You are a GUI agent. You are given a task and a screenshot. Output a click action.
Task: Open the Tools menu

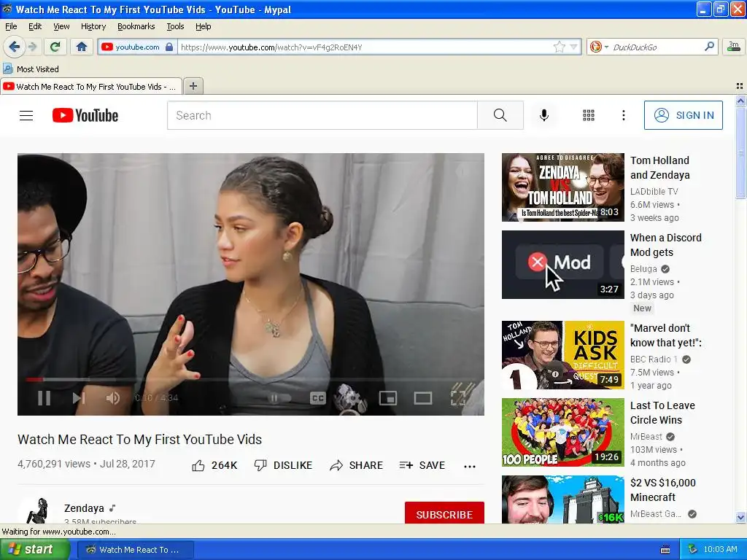(175, 26)
